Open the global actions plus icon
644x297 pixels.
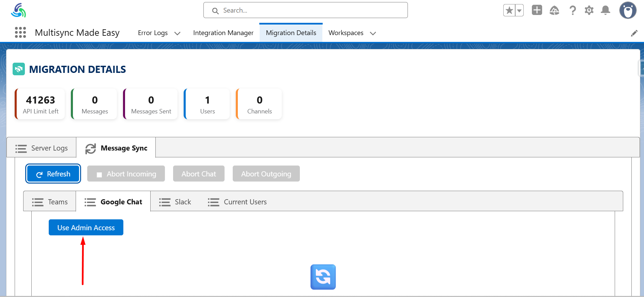tap(537, 10)
